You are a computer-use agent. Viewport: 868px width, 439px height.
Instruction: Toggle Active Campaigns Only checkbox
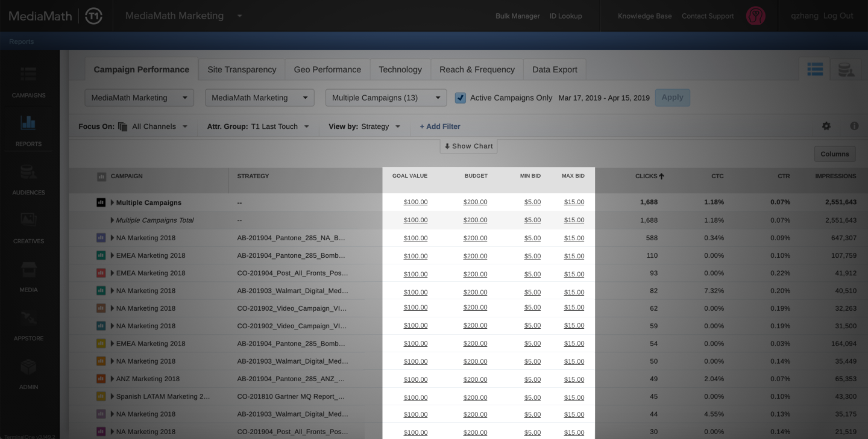coord(461,98)
